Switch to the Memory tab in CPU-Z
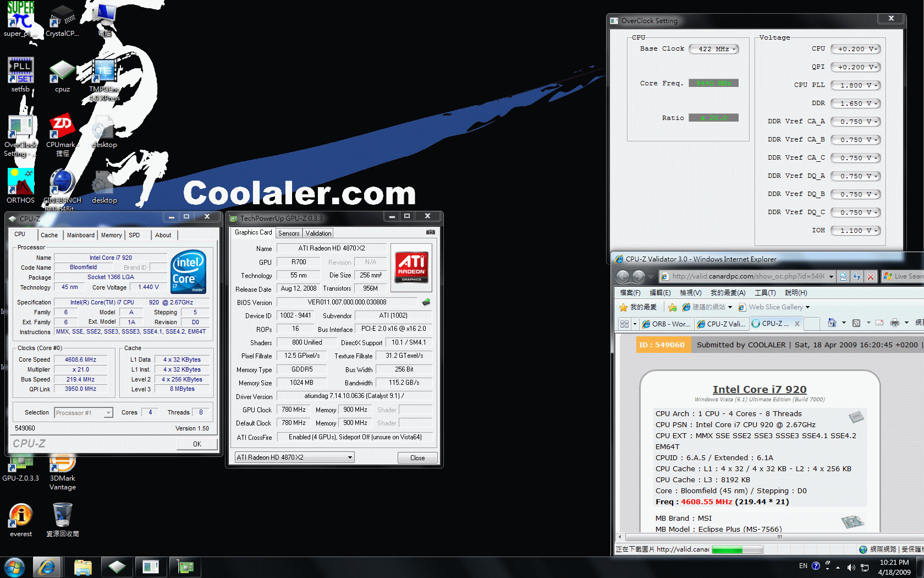 coord(112,235)
